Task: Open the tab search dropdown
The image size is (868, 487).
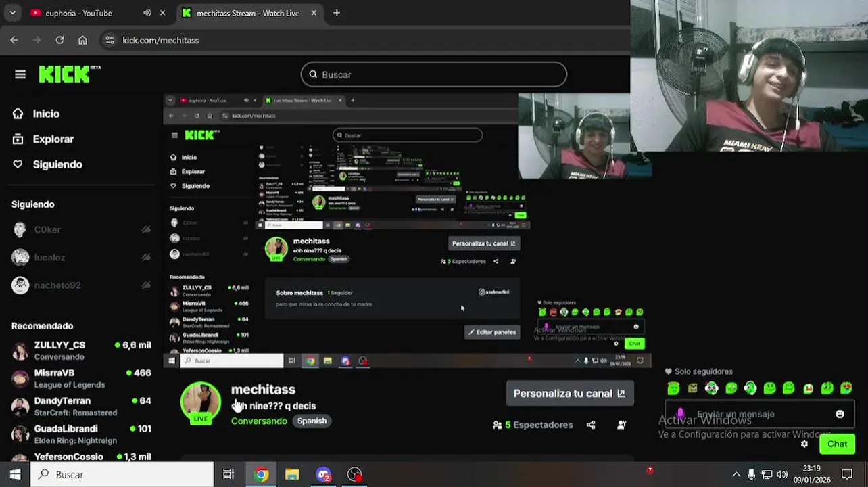Action: 12,13
